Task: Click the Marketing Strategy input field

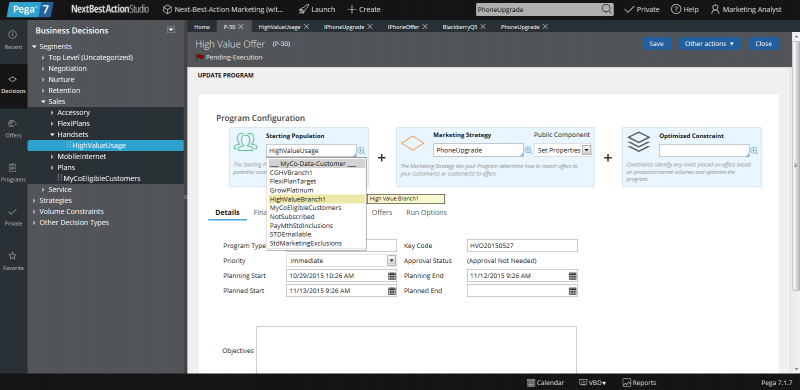Action: pos(479,151)
